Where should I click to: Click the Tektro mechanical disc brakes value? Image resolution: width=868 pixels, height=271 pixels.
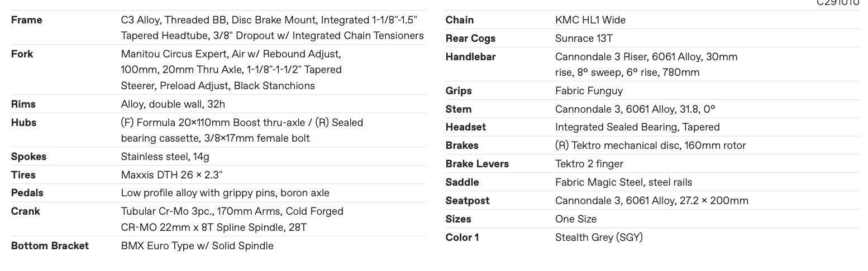coord(650,146)
